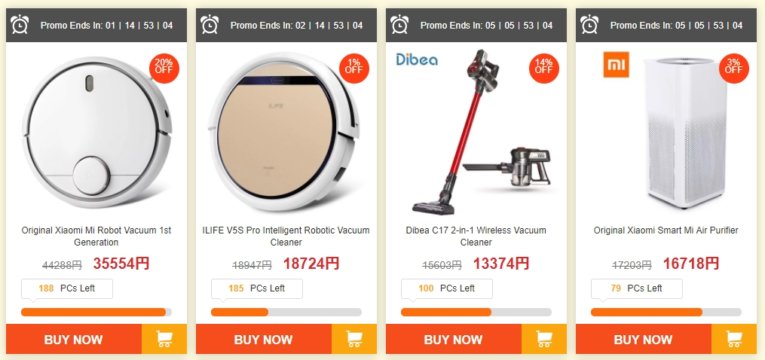Click the ILIFE gold robot vacuum image

(283, 132)
